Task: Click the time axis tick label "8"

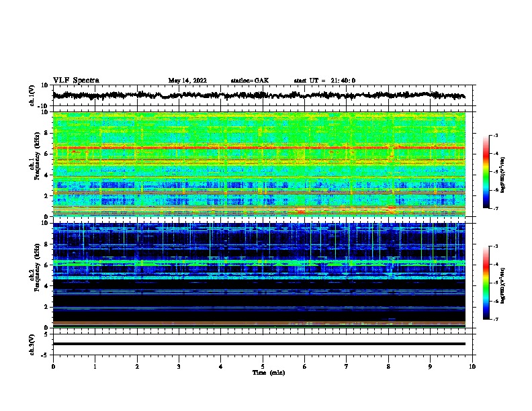Action: point(388,366)
